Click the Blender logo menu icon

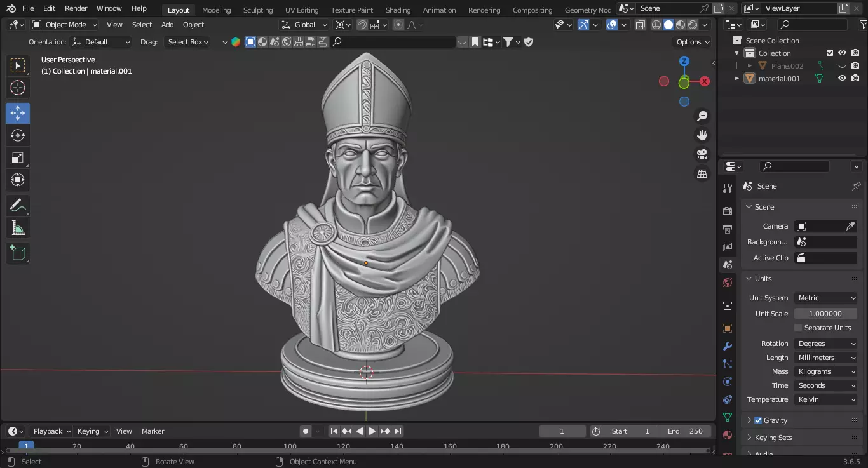(11, 8)
